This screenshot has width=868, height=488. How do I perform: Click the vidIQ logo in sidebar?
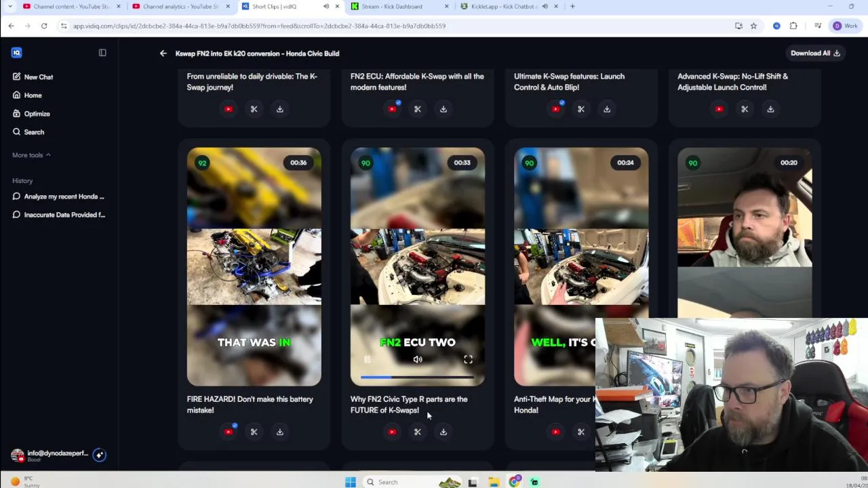click(x=17, y=53)
